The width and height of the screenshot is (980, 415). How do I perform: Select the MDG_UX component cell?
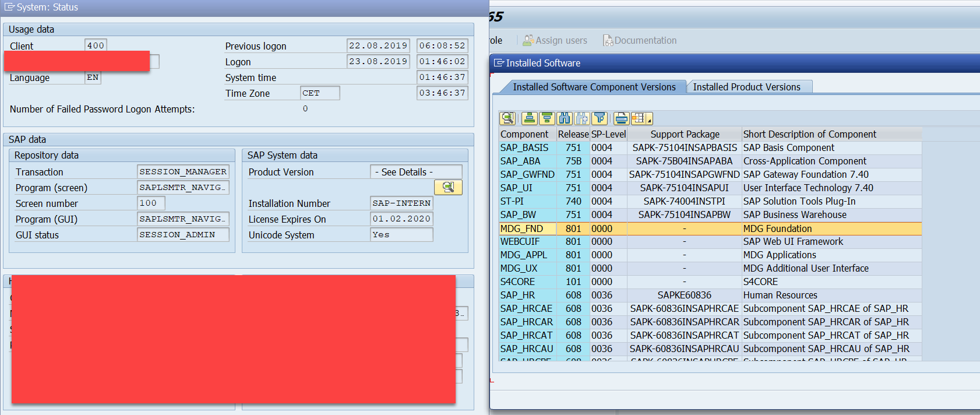tap(527, 269)
